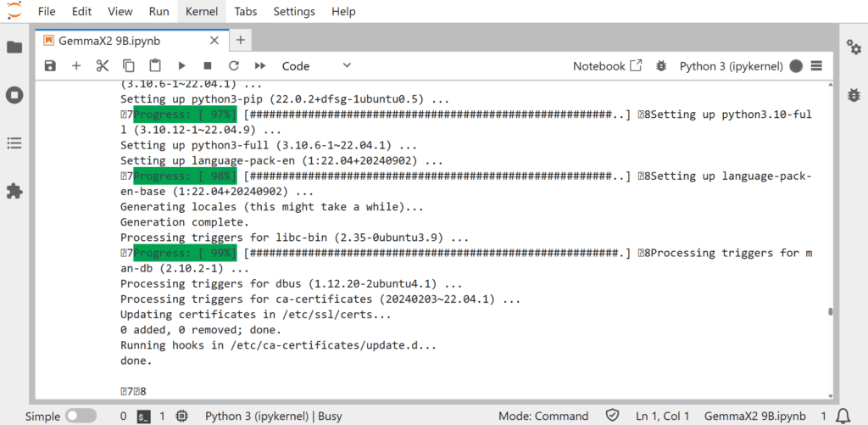Viewport: 868px width, 425px height.
Task: Open the file browser sidebar
Action: [14, 48]
